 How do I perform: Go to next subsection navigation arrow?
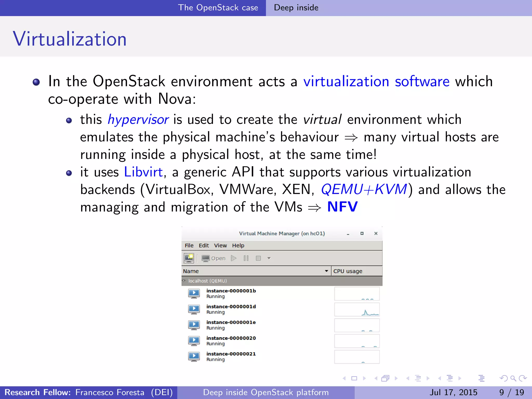point(428,378)
